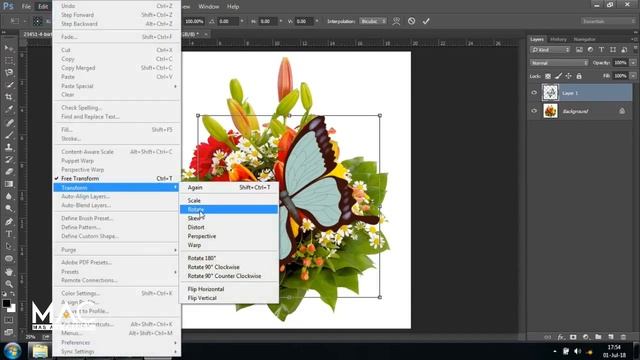The height and width of the screenshot is (360, 640).
Task: Toggle the layer filter switch
Action: (635, 49)
